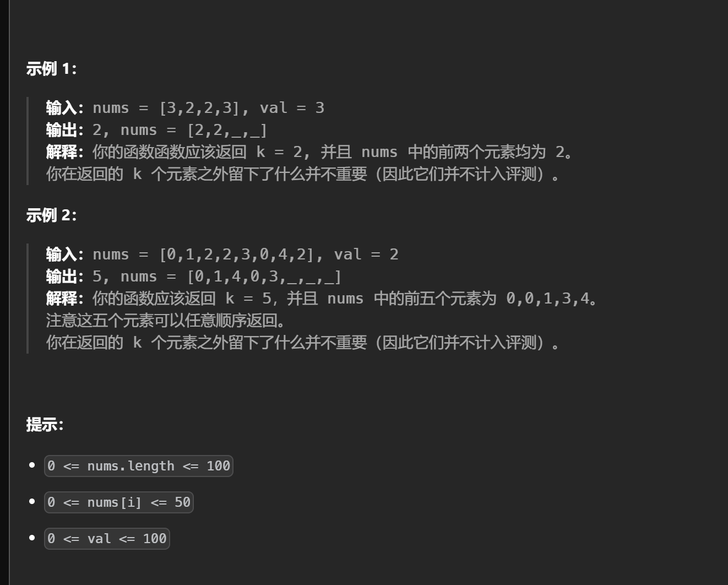
Task: Click 'val = 2' in example 2
Action: coord(366,254)
